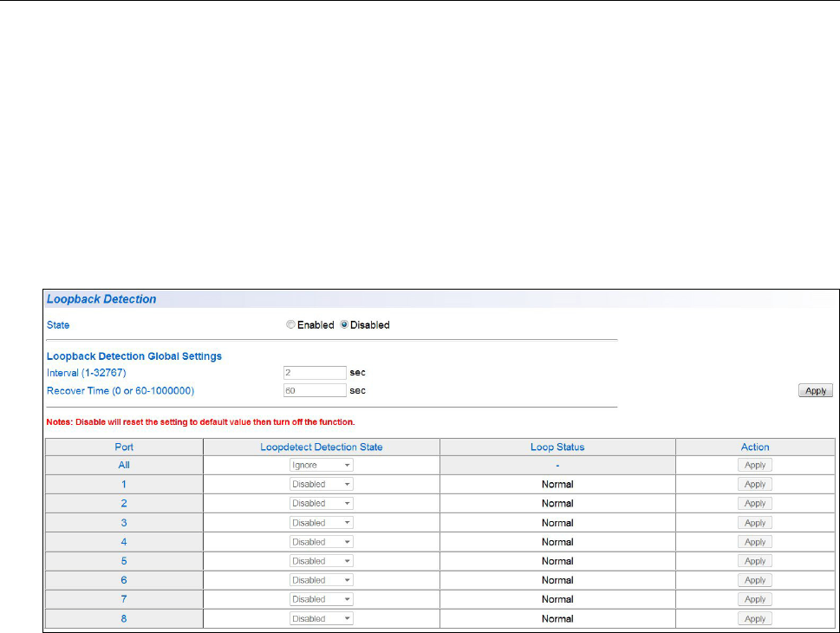Click Apply for port 1

[755, 484]
